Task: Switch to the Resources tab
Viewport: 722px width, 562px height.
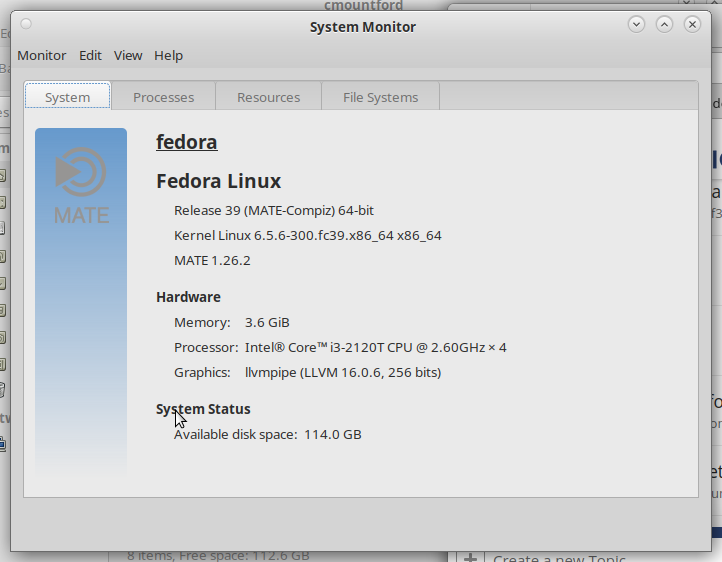Action: 268,97
